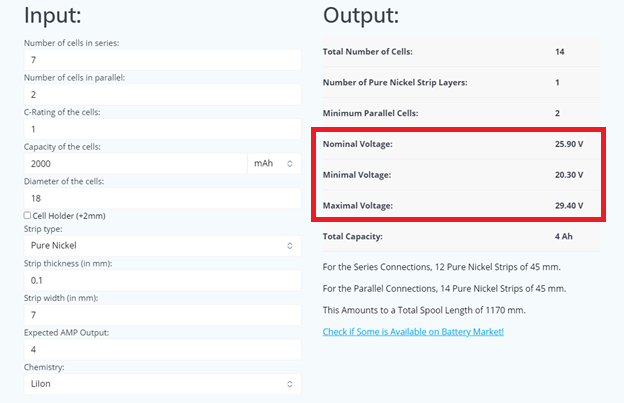
Task: Click the Strip thickness input field
Action: pos(160,281)
